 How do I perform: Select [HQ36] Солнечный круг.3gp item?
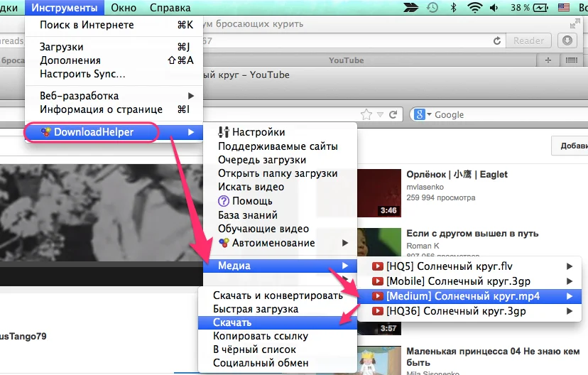pyautogui.click(x=469, y=311)
